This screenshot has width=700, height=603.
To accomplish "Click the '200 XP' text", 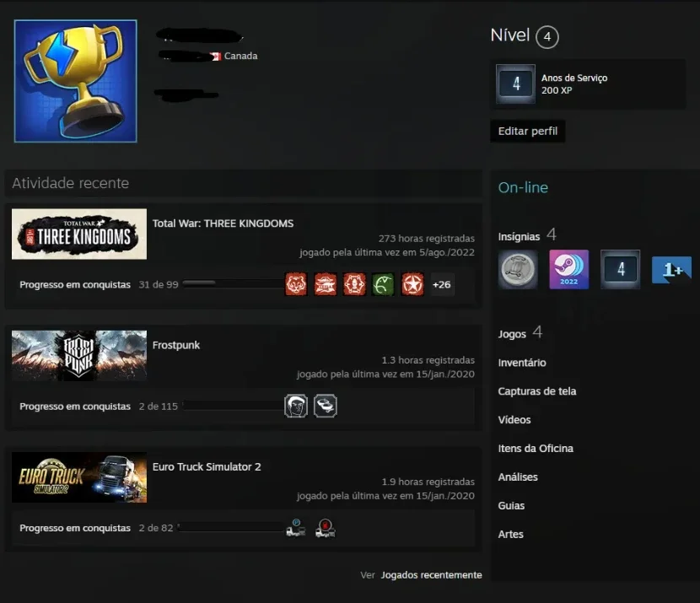I will click(557, 90).
